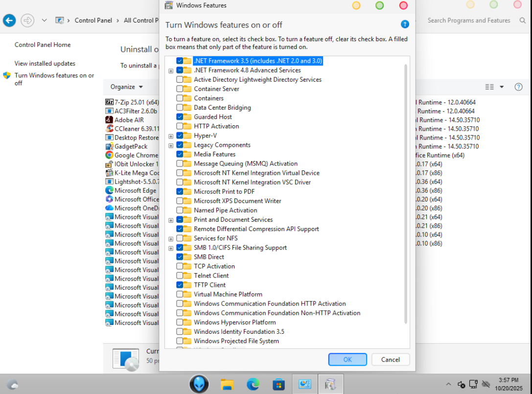Open recent locations dropdown beside Forward
Image resolution: width=532 pixels, height=394 pixels.
(x=44, y=21)
